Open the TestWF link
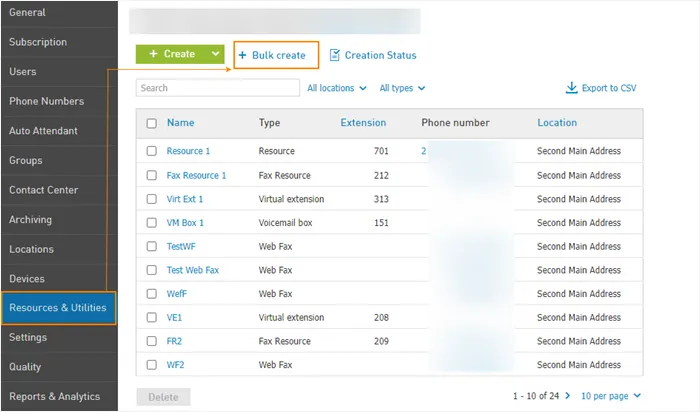The height and width of the screenshot is (412, 700). tap(181, 246)
